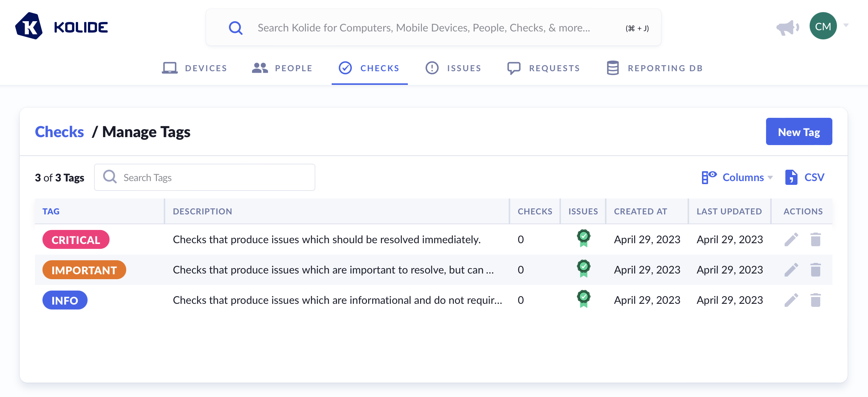Edit the IMPORTANT tag with pencil icon

pos(791,270)
